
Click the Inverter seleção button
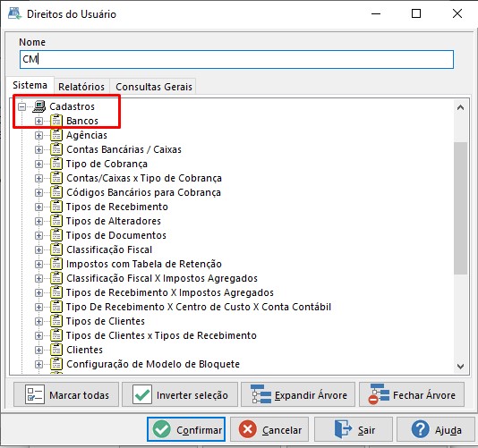[x=180, y=394]
